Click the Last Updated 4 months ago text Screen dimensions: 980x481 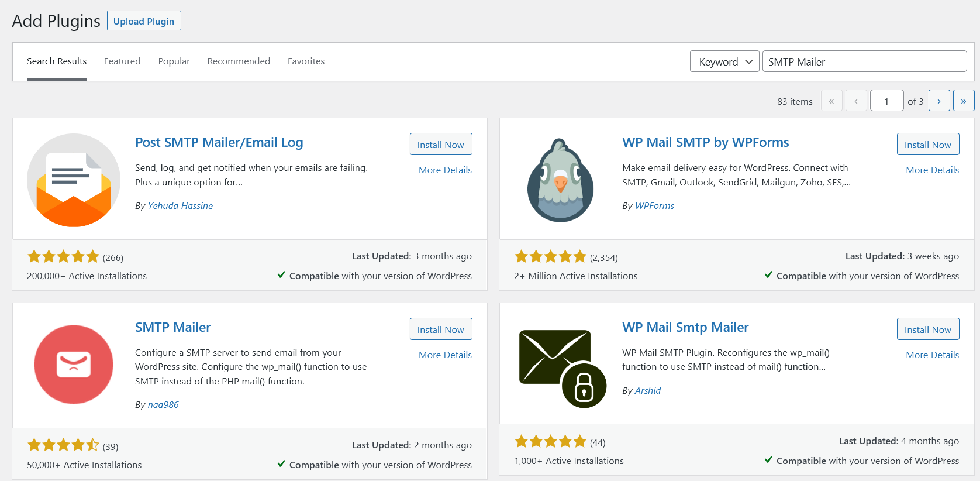899,441
